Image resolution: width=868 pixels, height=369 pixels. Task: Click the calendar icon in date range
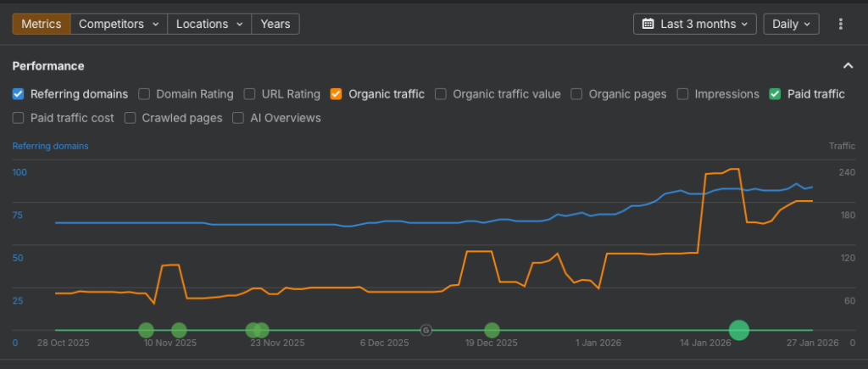coord(648,24)
